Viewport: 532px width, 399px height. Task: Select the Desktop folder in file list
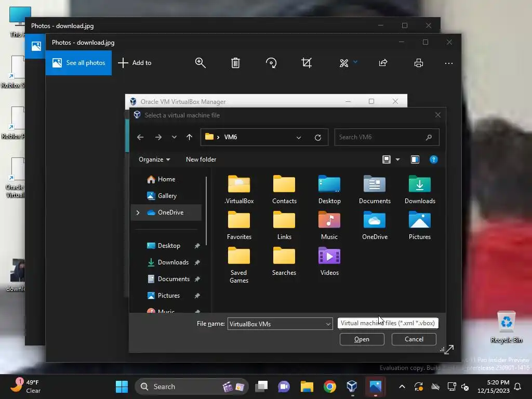329,189
